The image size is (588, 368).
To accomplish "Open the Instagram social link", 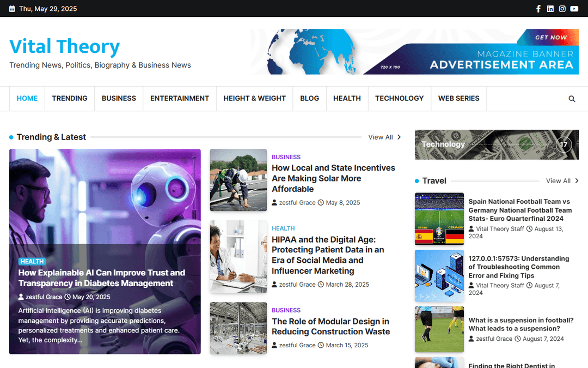I will click(x=562, y=9).
